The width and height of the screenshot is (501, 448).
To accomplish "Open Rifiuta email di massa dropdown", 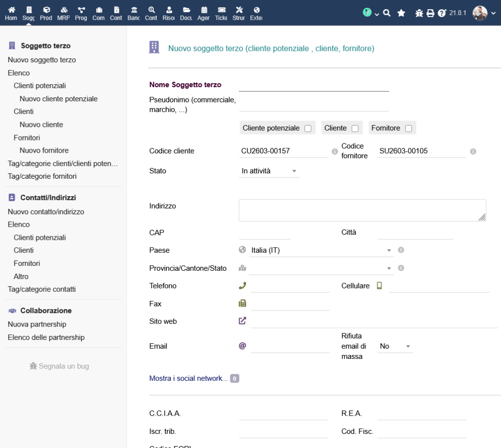I will [x=395, y=346].
